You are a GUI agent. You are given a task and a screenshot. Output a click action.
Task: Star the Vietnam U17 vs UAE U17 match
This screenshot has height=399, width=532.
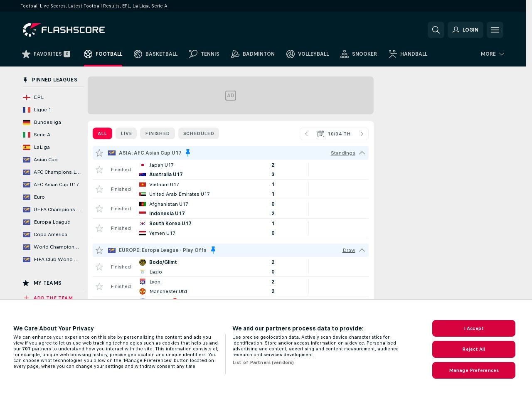99,189
